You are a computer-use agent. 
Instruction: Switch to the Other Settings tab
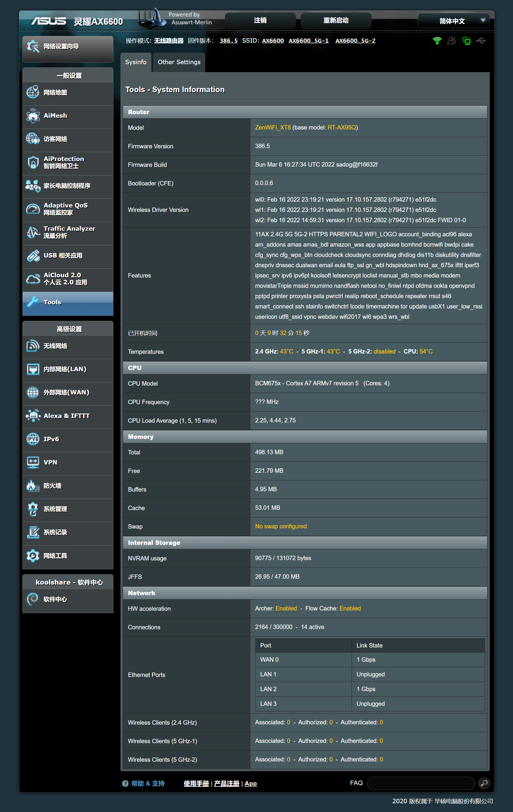click(x=179, y=62)
